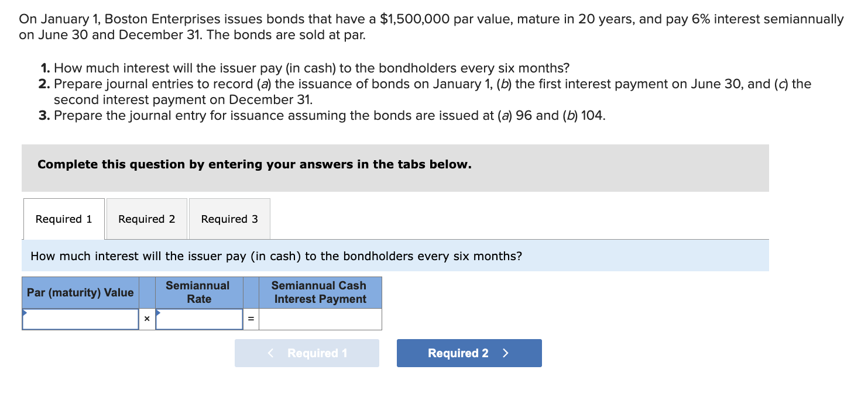Click the Par (maturity) Value column header
The width and height of the screenshot is (868, 411).
click(80, 292)
